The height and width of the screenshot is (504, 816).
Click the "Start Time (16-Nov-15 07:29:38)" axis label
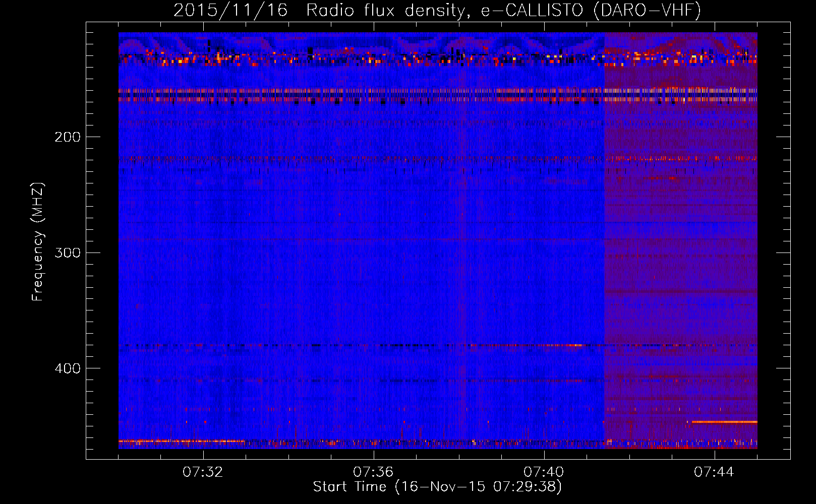coord(437,487)
